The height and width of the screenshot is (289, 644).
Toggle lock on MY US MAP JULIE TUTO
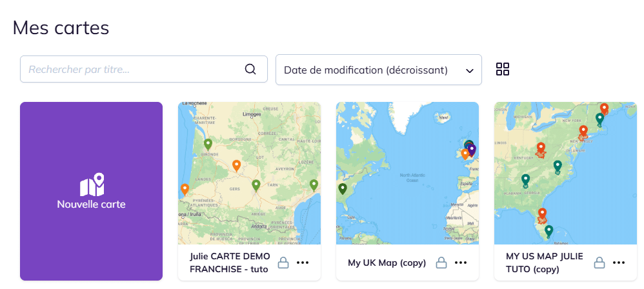pos(599,263)
